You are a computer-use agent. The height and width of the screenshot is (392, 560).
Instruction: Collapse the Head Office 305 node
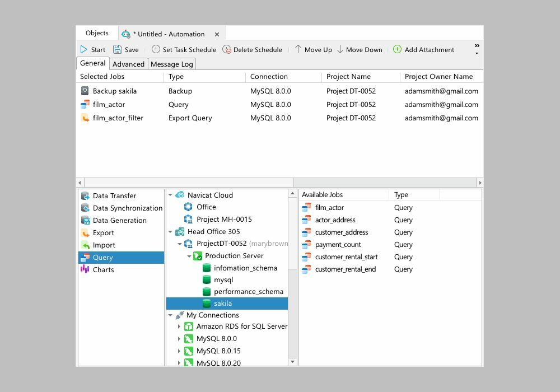170,232
